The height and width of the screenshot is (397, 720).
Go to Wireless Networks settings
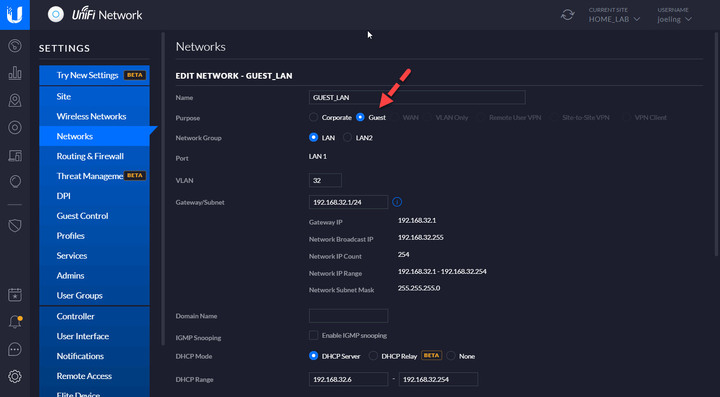[x=91, y=116]
